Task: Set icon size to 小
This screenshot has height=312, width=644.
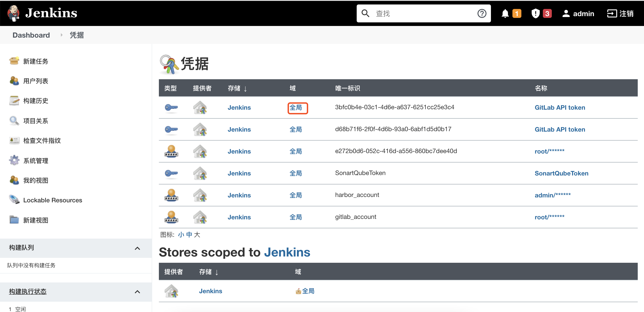Action: [x=181, y=235]
